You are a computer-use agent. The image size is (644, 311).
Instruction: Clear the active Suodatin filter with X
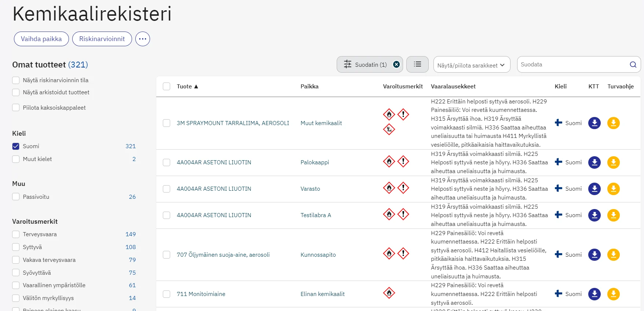click(x=396, y=65)
